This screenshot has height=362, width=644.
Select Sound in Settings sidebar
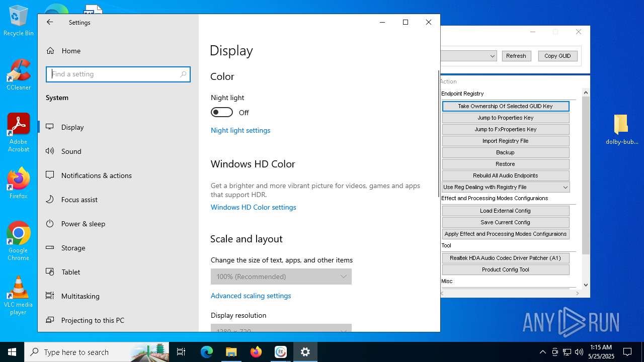click(x=118, y=151)
